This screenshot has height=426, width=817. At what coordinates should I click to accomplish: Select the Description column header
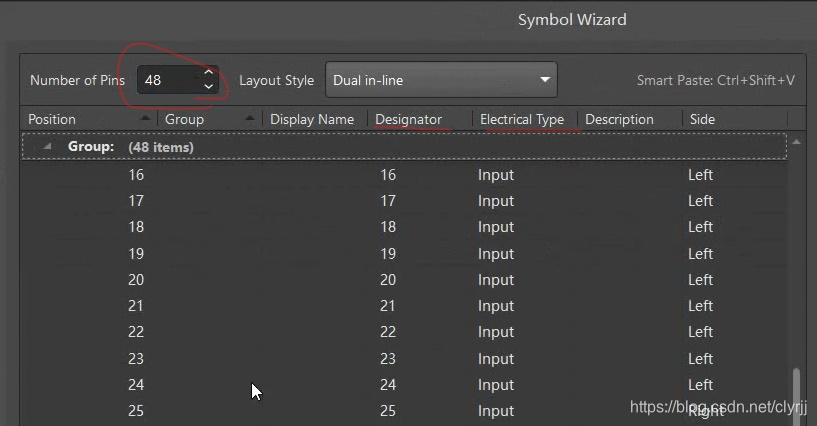point(619,119)
